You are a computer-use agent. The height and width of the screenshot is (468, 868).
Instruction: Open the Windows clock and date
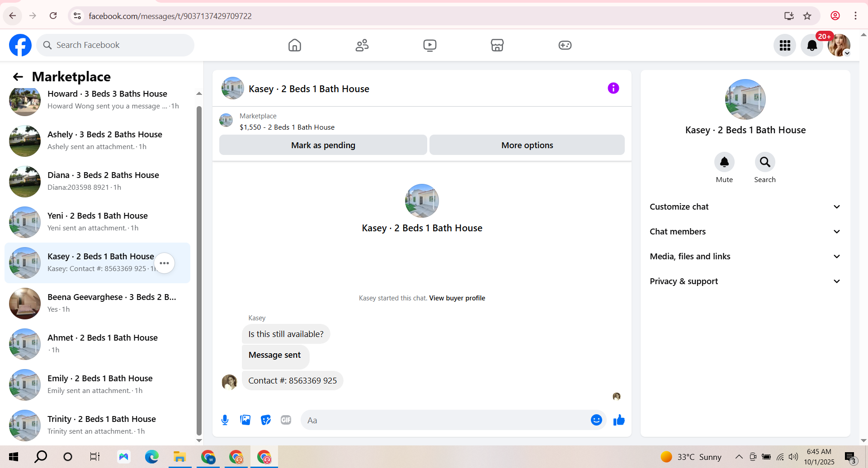coord(819,457)
